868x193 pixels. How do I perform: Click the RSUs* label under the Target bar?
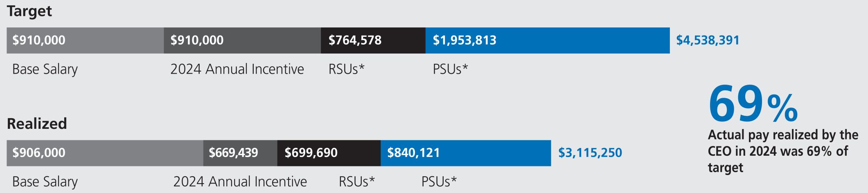(x=346, y=69)
